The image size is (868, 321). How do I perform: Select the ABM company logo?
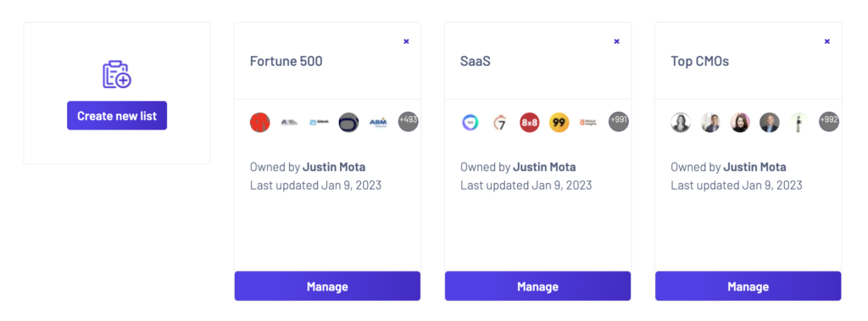point(378,122)
